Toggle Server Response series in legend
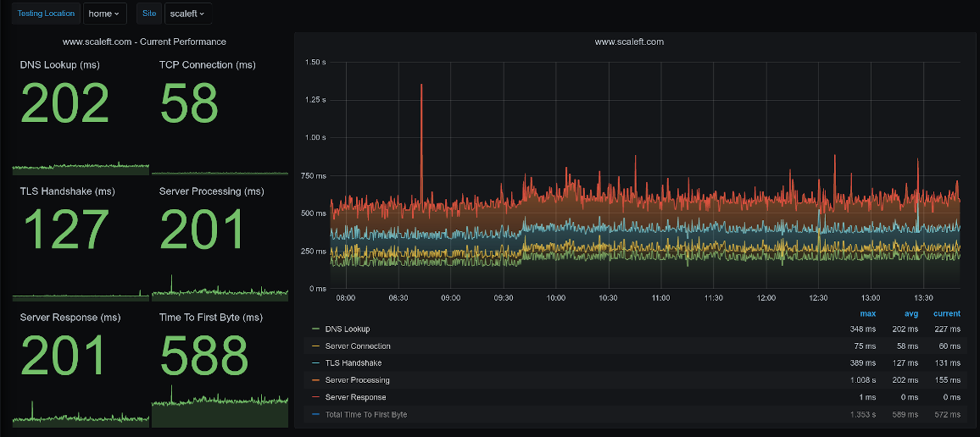The image size is (980, 437). click(x=355, y=397)
